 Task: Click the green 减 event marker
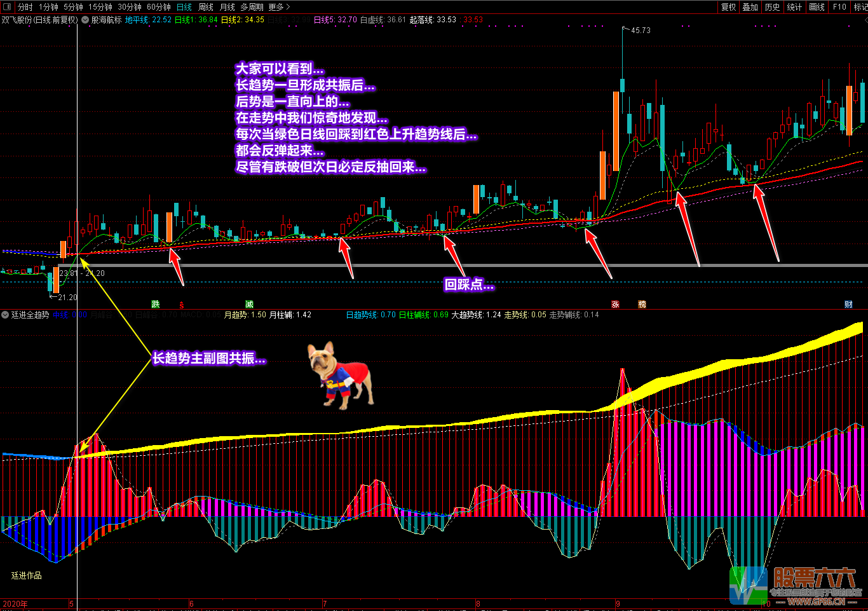click(249, 305)
